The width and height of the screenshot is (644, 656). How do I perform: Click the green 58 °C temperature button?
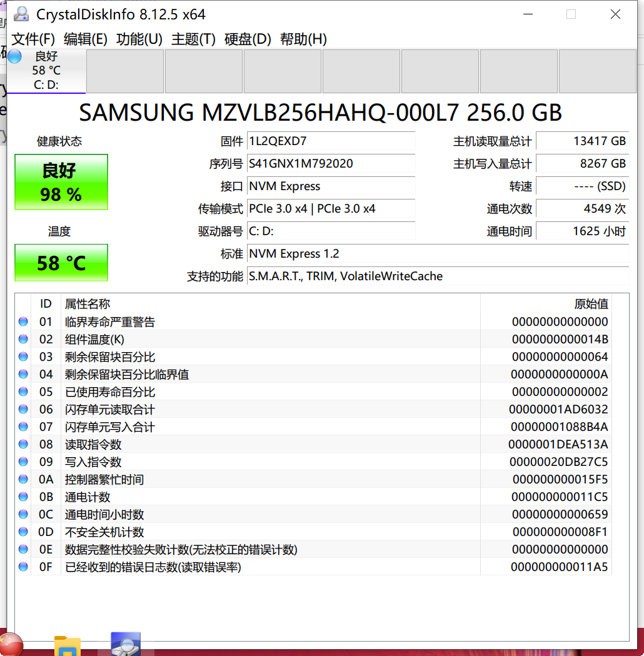[x=61, y=263]
